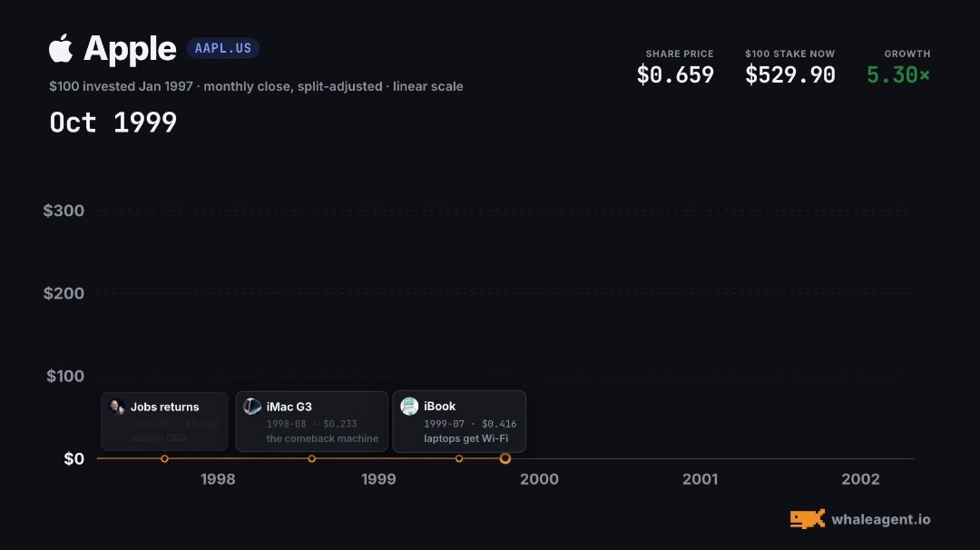Viewport: 980px width, 550px height.
Task: Click the $300 y-axis label
Action: 64,211
